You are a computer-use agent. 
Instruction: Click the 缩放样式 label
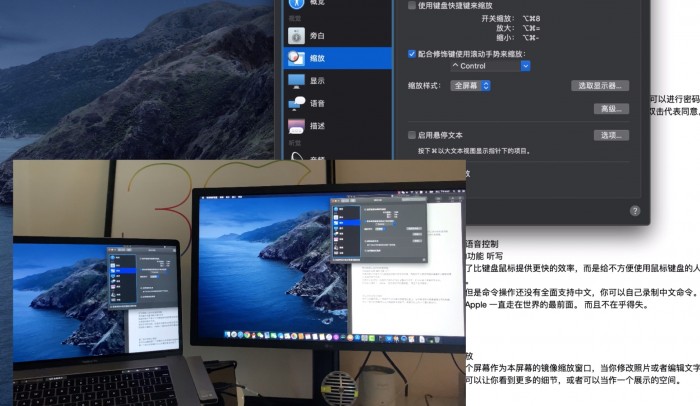coord(424,86)
